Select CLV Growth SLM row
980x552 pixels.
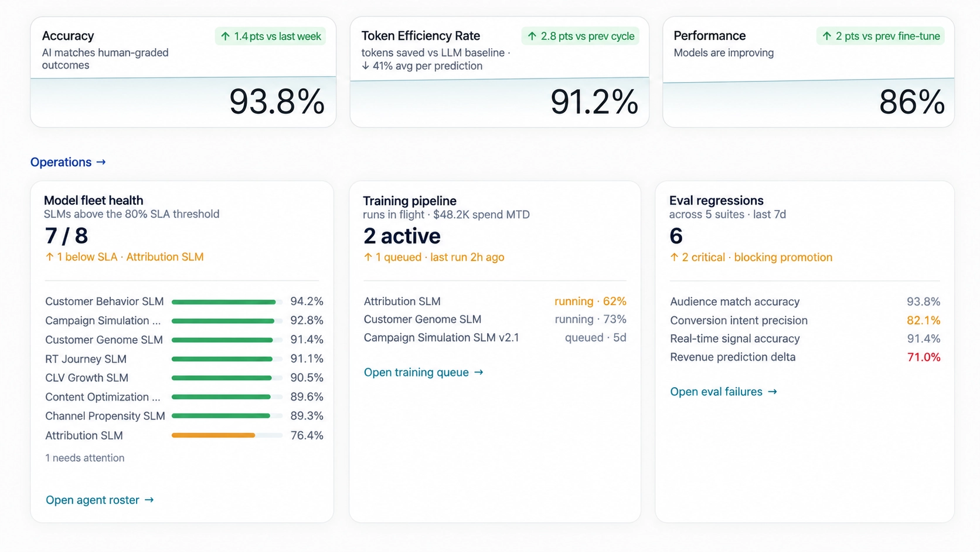(x=184, y=378)
